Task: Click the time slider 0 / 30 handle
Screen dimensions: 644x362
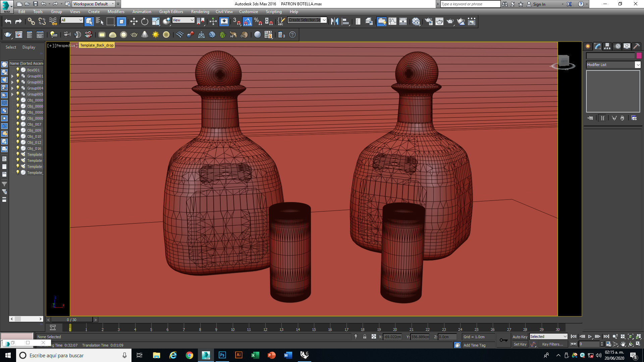Action: click(x=71, y=320)
